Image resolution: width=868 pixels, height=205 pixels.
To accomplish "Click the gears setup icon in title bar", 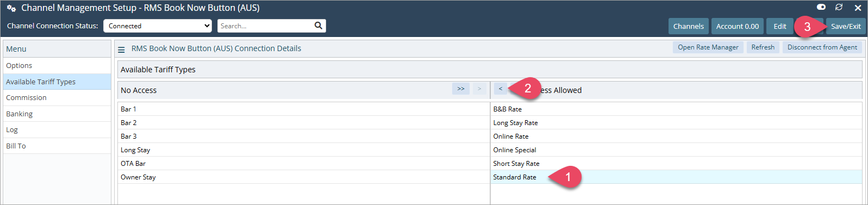I will coord(11,8).
